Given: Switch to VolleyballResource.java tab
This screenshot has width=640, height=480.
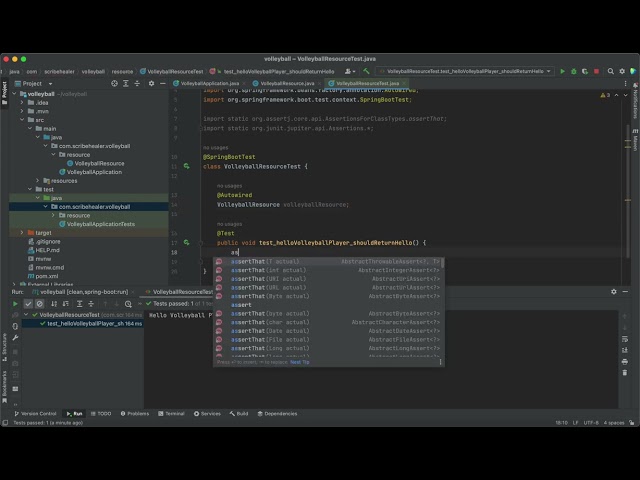Looking at the screenshot, I should pos(284,83).
